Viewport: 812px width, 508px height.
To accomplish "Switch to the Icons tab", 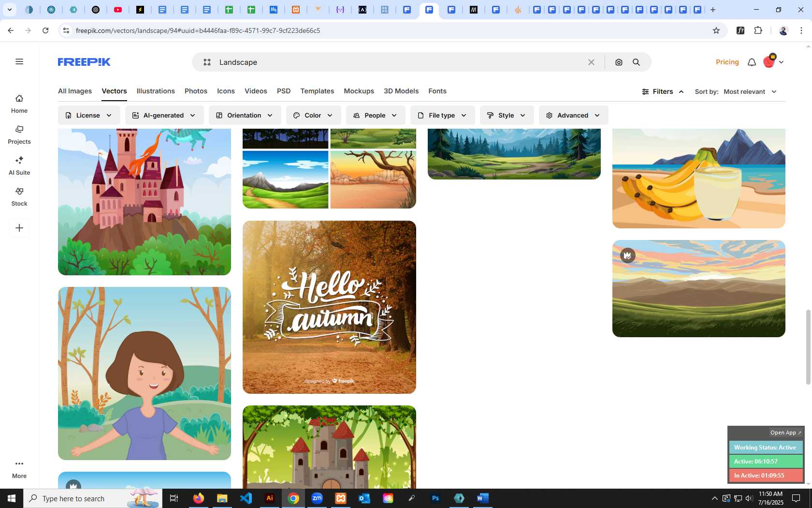I will point(226,91).
